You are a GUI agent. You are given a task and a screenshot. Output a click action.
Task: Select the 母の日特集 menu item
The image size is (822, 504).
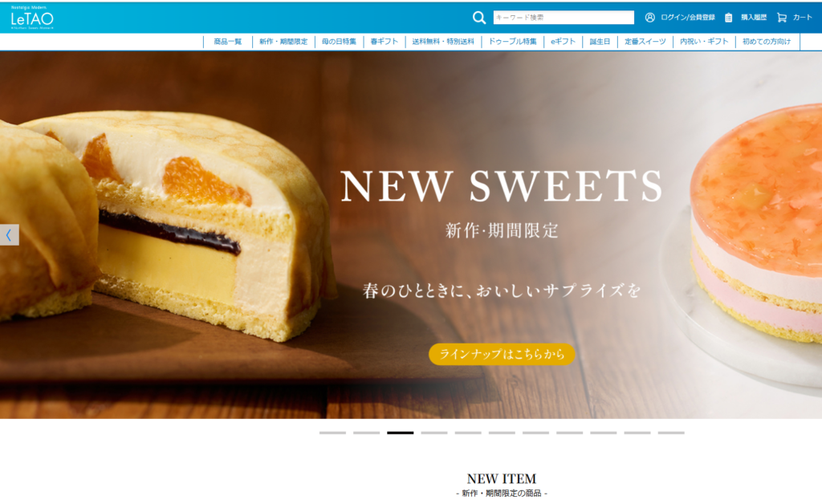pos(339,42)
